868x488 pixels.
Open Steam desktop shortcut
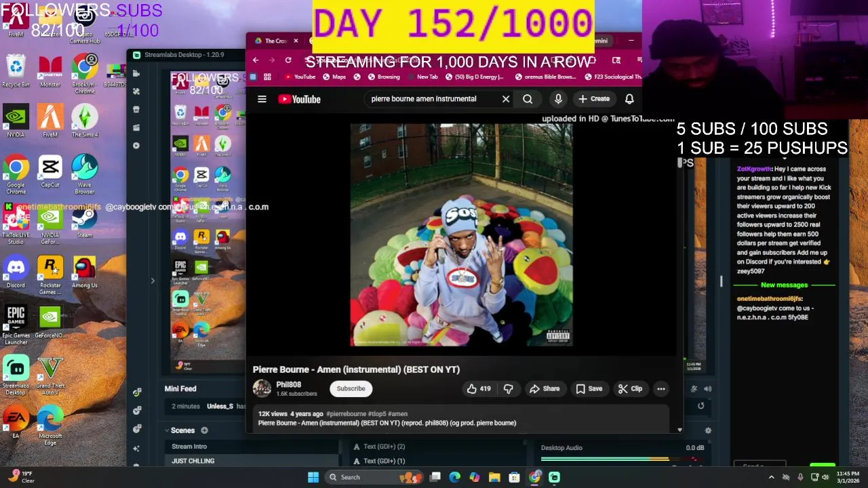click(85, 222)
